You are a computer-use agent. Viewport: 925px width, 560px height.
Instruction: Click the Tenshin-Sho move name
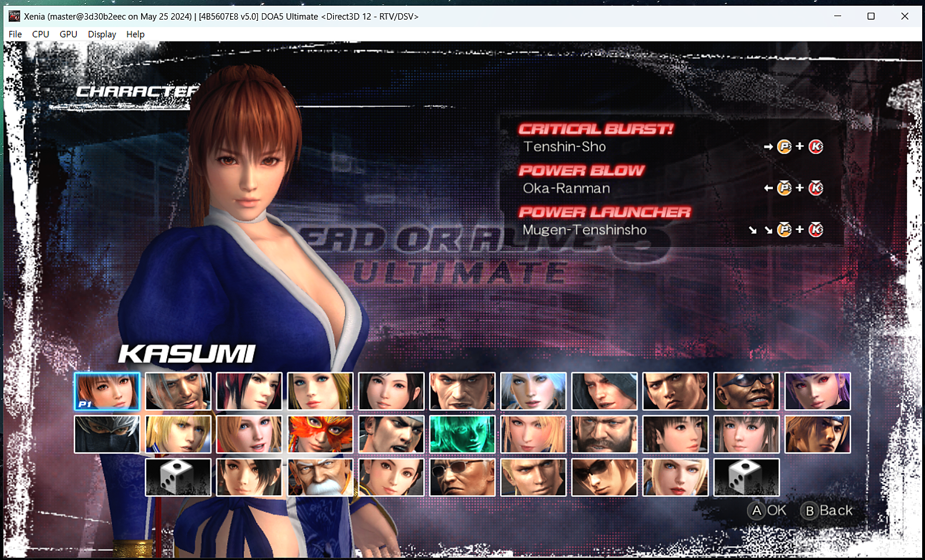coord(565,147)
